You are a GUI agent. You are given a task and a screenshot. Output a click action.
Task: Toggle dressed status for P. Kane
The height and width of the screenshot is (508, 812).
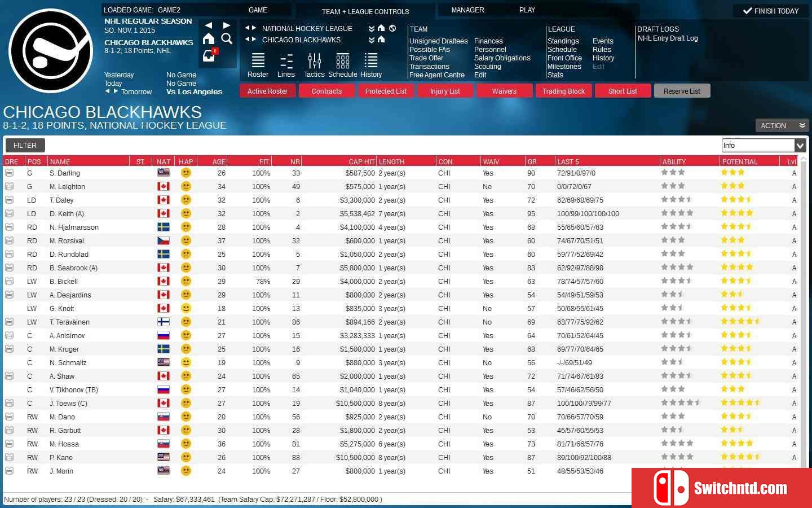click(x=9, y=457)
